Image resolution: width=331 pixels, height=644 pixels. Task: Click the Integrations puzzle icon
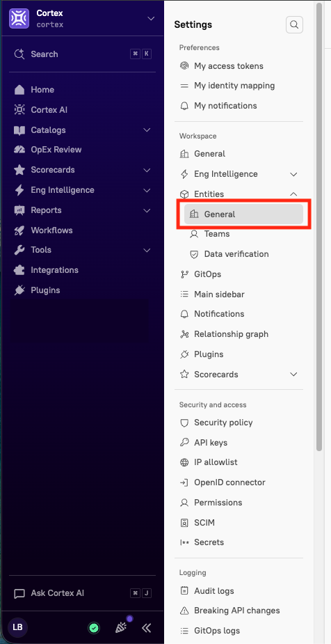click(x=19, y=270)
